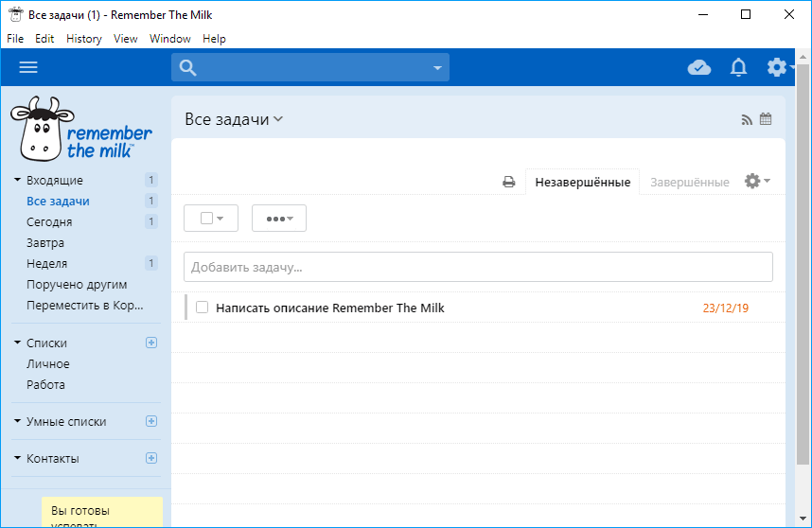This screenshot has height=528, width=812.
Task: Select task 'Написать описание Remember The Milk'
Action: (x=330, y=308)
